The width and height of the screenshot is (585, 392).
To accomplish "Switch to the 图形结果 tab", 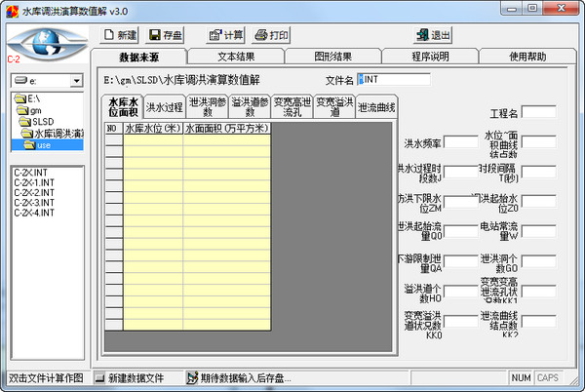I will 332,57.
